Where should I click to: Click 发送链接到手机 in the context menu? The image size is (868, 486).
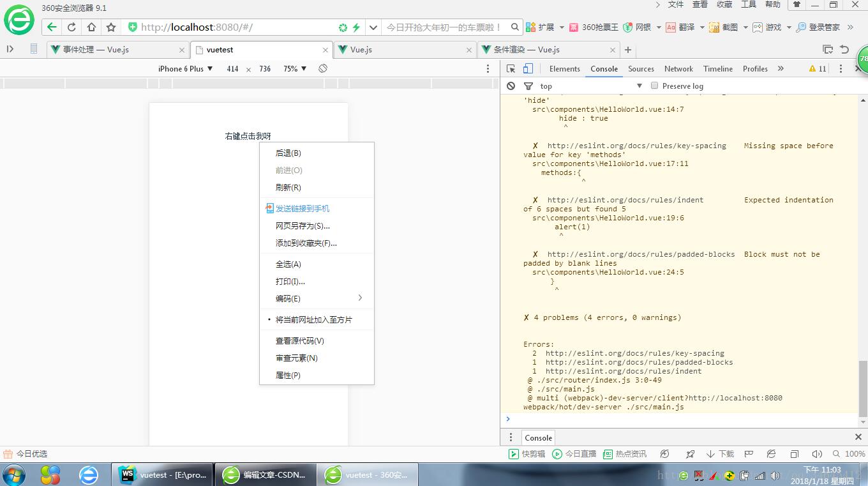click(302, 208)
